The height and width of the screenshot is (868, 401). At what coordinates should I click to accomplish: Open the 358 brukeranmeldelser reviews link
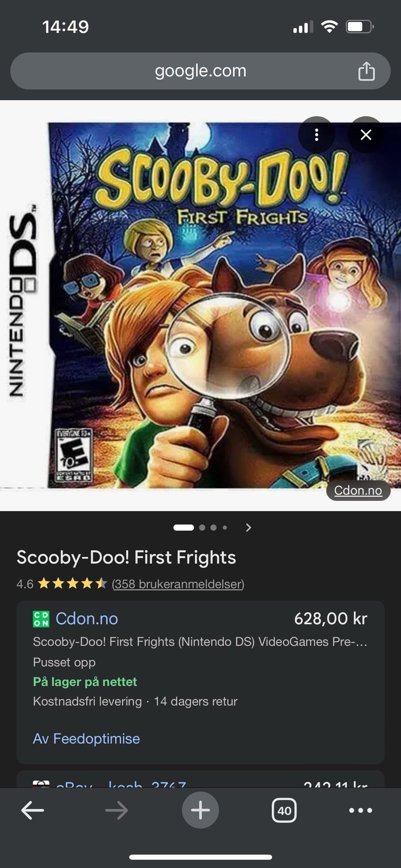point(178,584)
